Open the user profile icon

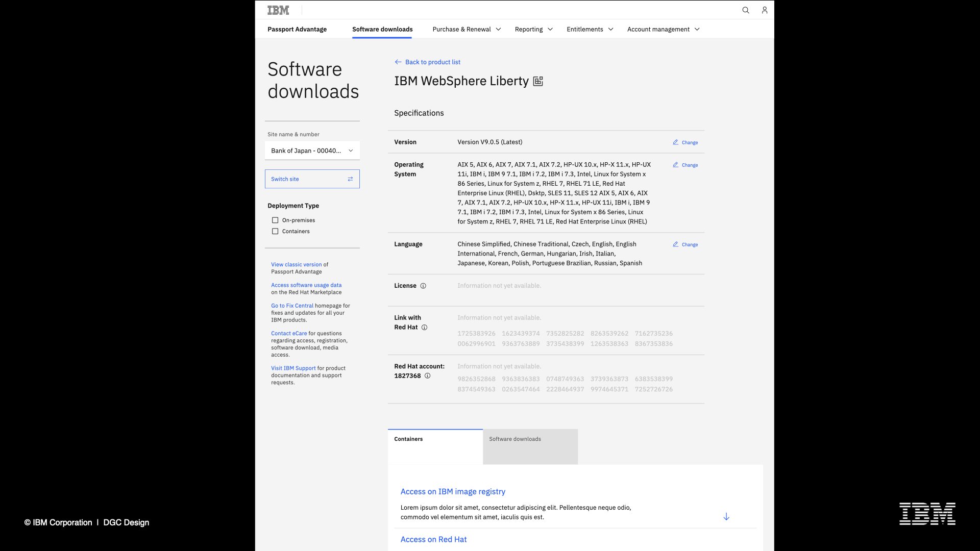click(765, 10)
